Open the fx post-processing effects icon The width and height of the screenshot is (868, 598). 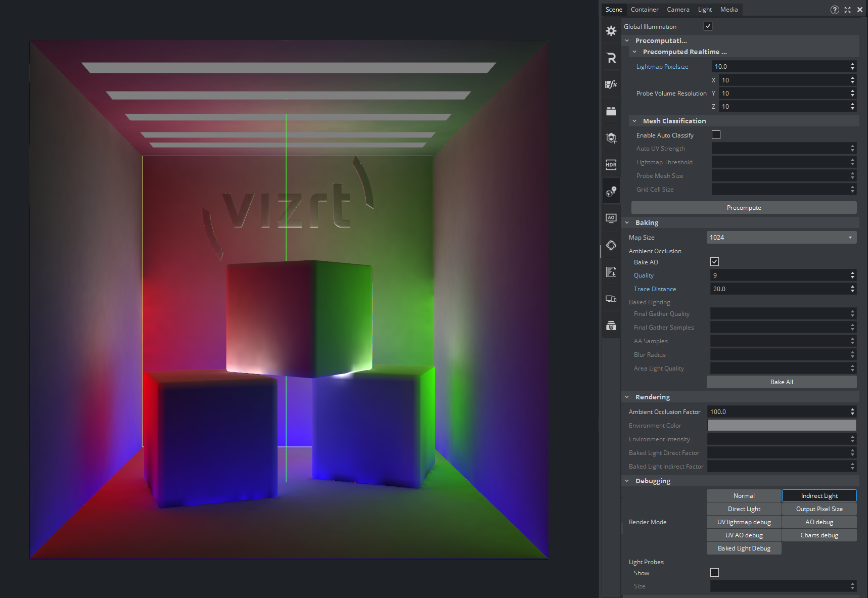tap(611, 84)
